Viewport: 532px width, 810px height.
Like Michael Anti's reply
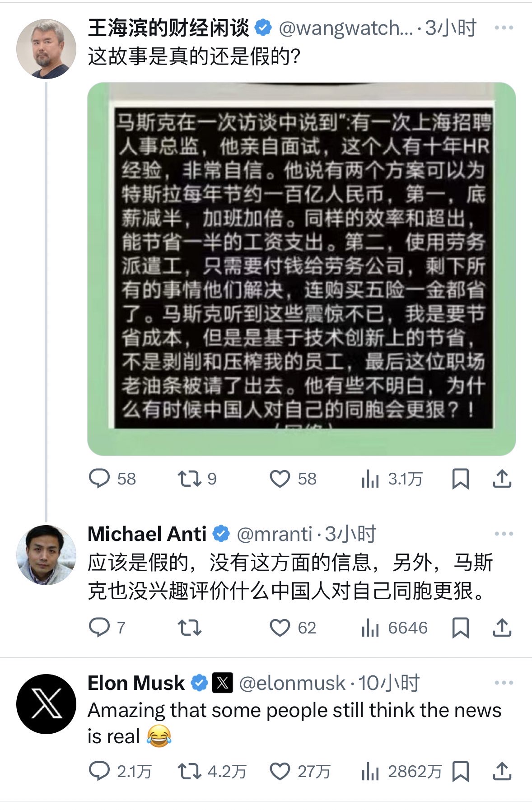tap(280, 628)
